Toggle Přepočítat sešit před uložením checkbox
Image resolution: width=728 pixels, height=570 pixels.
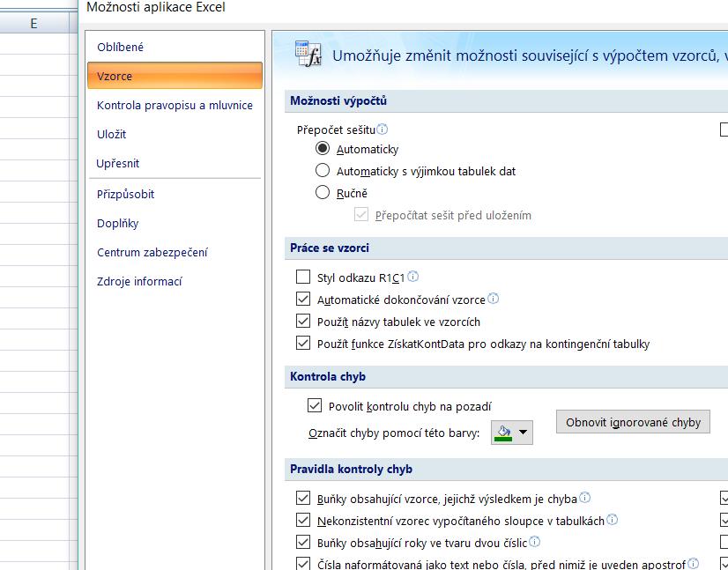(x=361, y=214)
